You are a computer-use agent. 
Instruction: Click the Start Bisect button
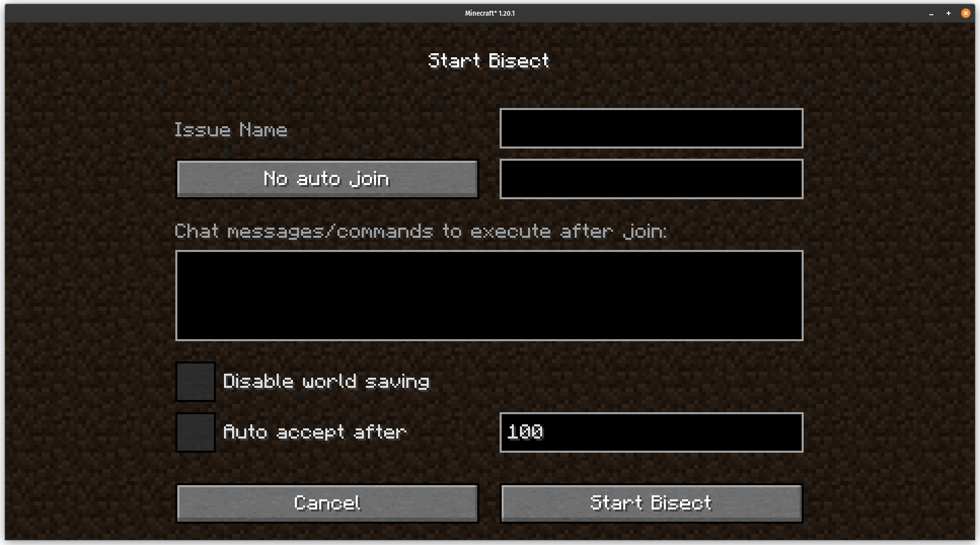[651, 503]
